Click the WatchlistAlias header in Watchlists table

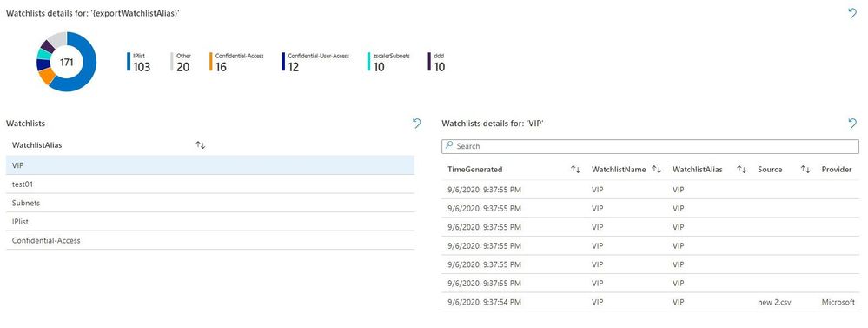(x=37, y=145)
